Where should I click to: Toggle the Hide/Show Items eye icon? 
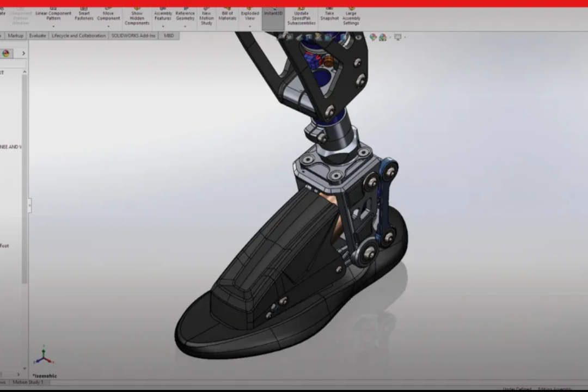coord(358,37)
